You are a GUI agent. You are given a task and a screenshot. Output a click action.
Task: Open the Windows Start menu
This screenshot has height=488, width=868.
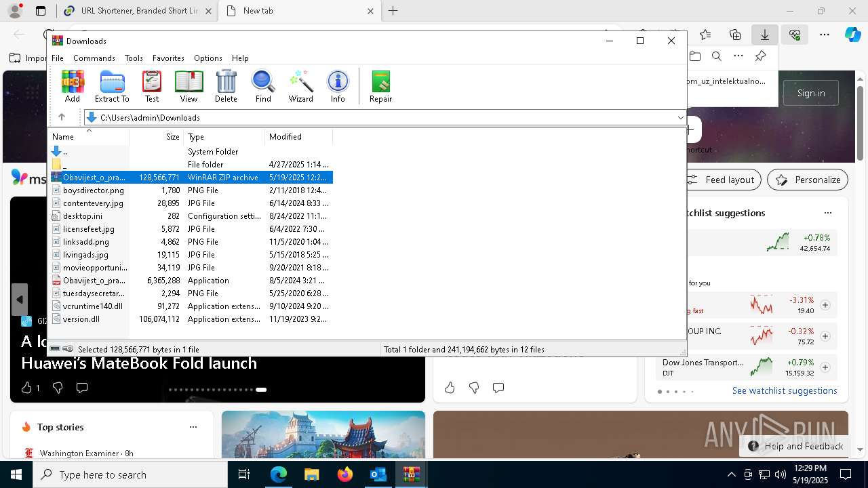tap(16, 474)
